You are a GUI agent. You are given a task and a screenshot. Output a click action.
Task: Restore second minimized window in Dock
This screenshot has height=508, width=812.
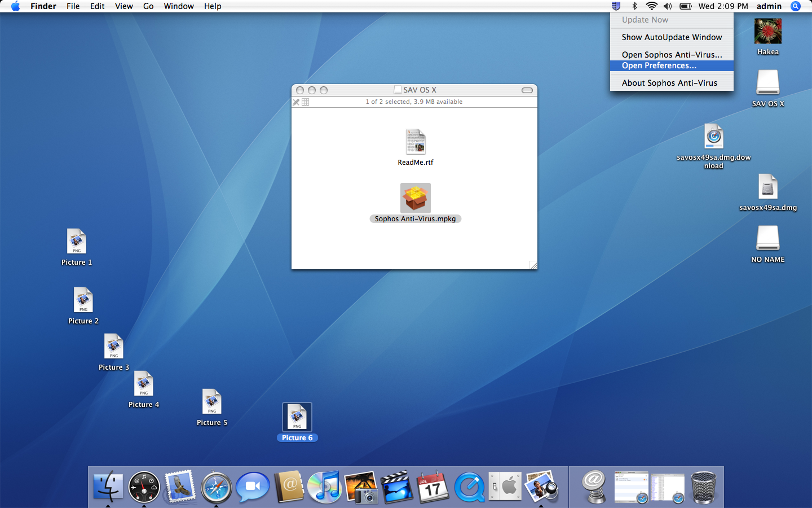(x=667, y=488)
